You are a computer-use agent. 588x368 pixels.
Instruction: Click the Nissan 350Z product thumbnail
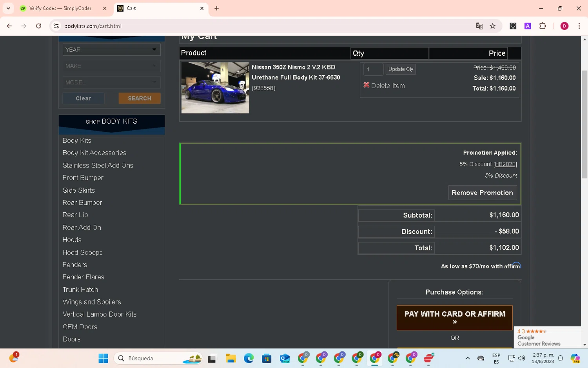(215, 88)
